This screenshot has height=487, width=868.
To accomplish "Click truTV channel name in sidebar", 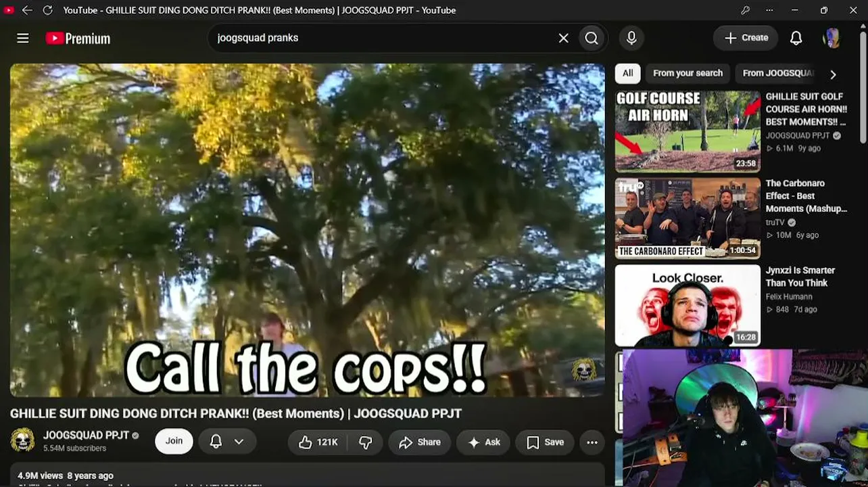I will tap(775, 223).
